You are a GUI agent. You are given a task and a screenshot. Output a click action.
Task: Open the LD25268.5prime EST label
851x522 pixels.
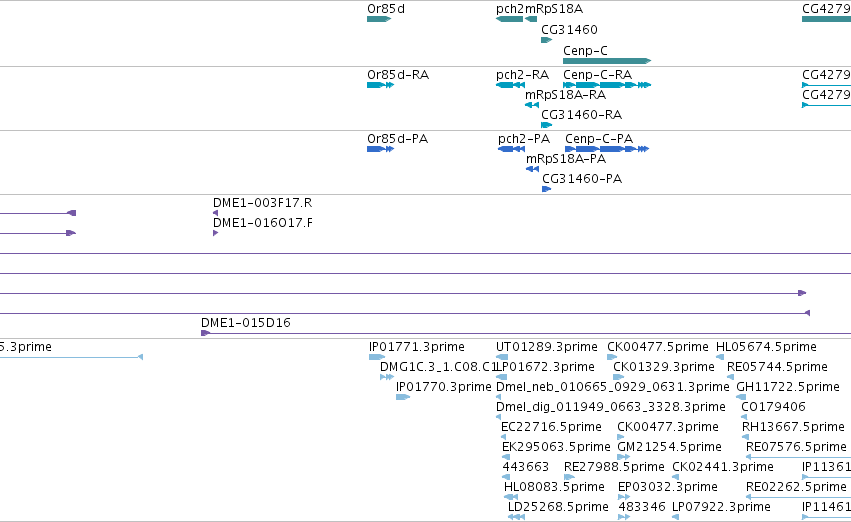coord(558,507)
